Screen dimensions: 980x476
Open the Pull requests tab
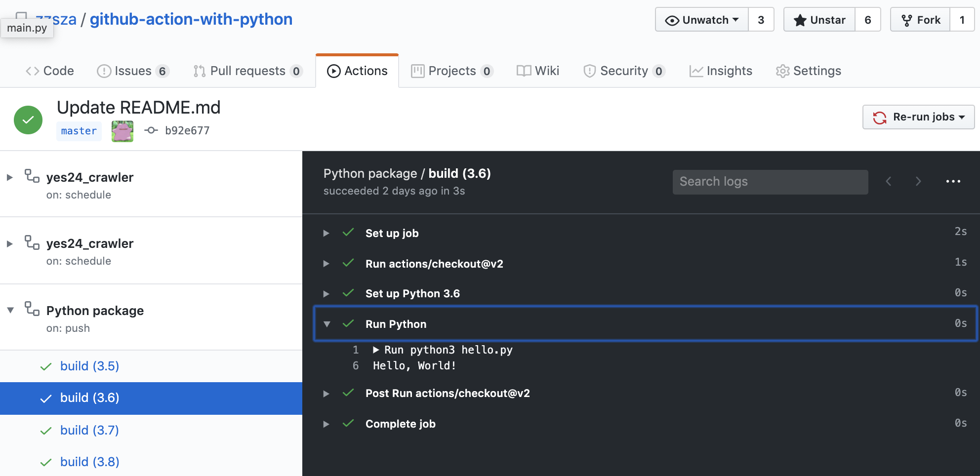(247, 71)
